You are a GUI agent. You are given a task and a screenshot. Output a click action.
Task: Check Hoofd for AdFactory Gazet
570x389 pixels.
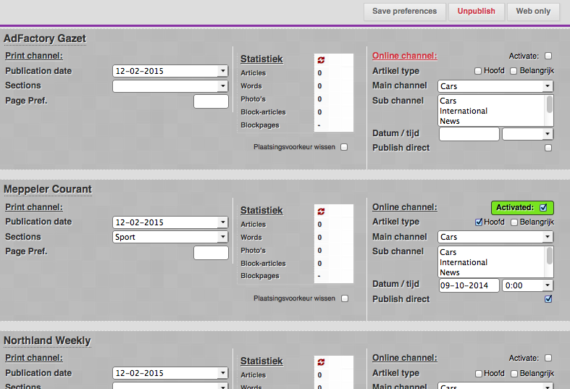click(x=478, y=71)
